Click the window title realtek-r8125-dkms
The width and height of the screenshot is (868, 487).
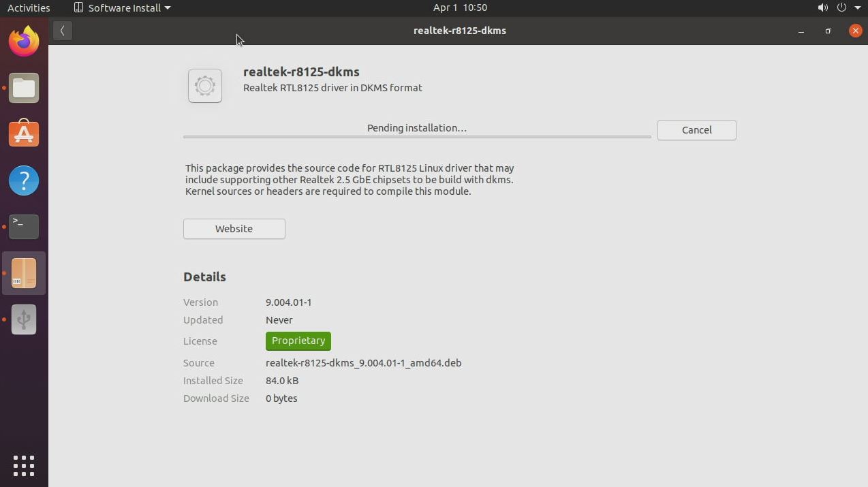[x=460, y=31]
